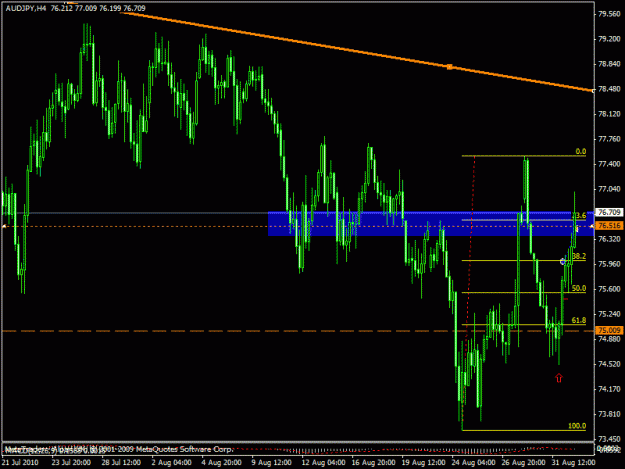The height and width of the screenshot is (469, 625).
Task: Click the MetaQuotes Software Corp. copyright text
Action: point(184,449)
